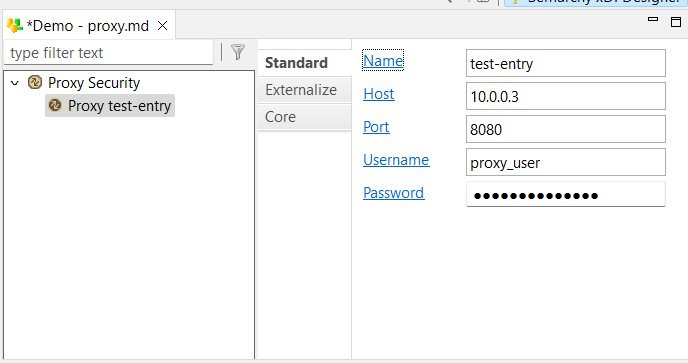Click the Name property link
The width and height of the screenshot is (688, 363).
[x=383, y=61]
